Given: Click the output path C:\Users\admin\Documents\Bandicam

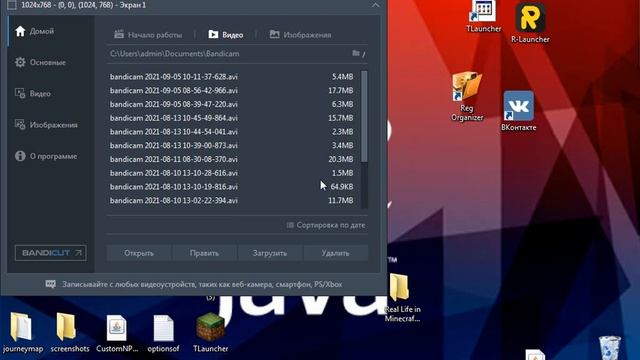Looking at the screenshot, I should pos(174,53).
